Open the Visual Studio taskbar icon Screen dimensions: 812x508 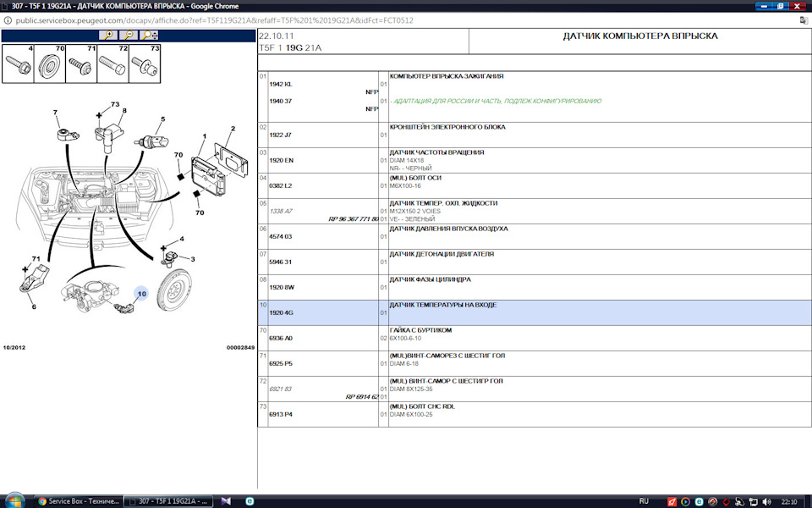tap(226, 501)
